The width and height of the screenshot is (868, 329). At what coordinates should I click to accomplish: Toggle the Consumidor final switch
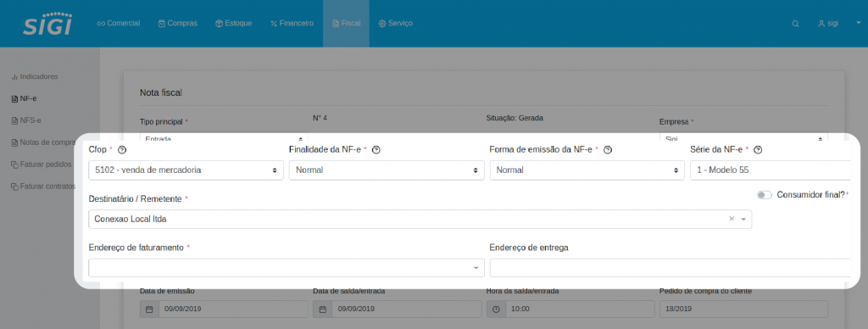point(765,195)
